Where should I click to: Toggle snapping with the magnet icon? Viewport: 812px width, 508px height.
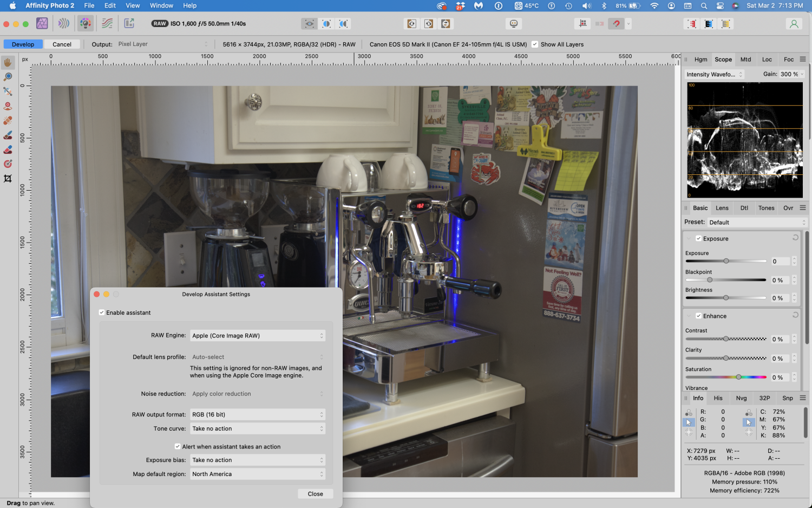click(615, 23)
